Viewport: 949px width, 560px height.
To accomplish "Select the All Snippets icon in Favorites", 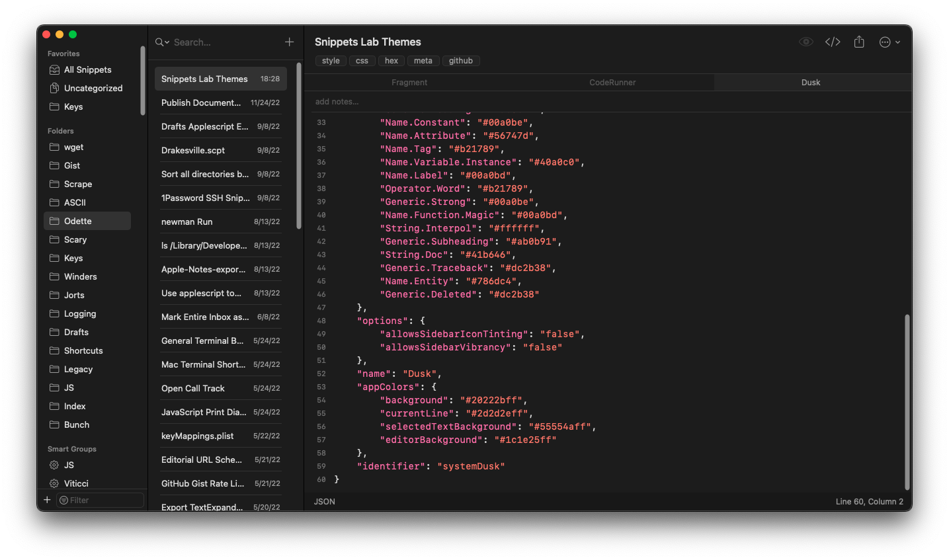I will point(55,70).
